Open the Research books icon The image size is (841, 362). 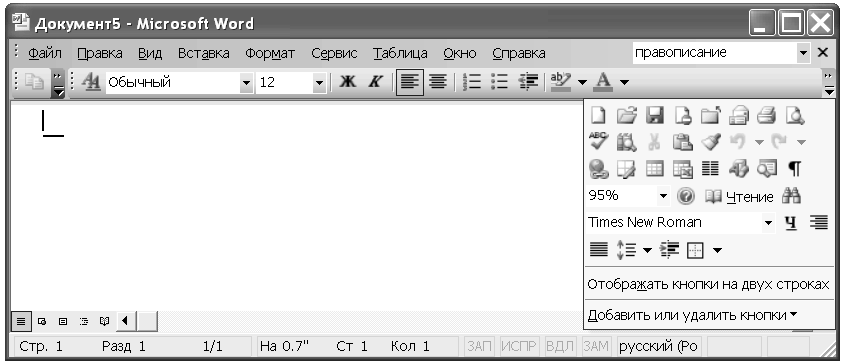click(x=626, y=142)
